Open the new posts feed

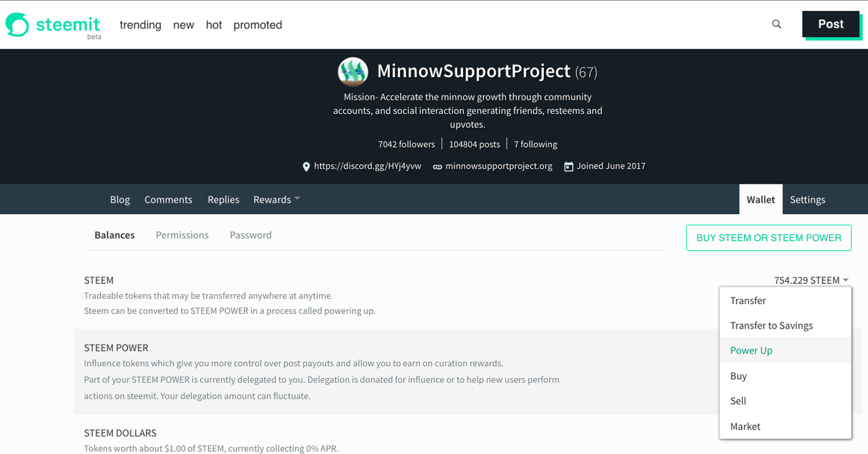184,25
